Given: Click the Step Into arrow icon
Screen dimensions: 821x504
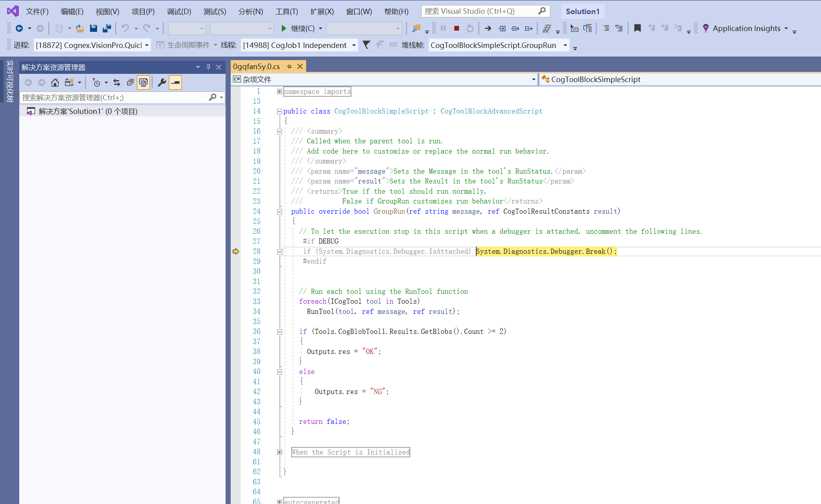Looking at the screenshot, I should (x=502, y=28).
